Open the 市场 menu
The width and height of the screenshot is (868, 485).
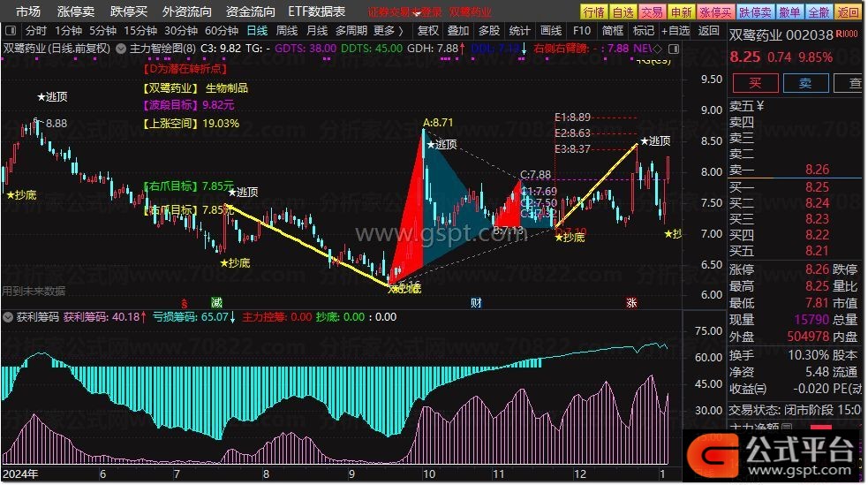tap(27, 11)
